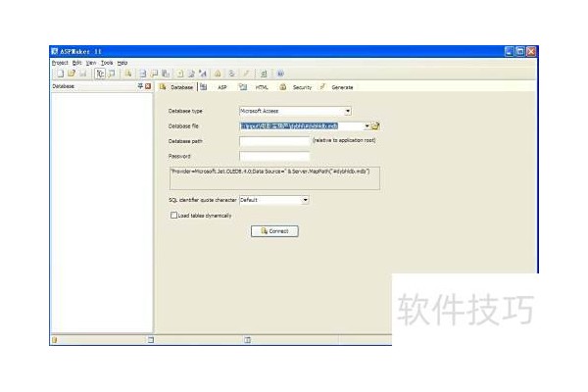Click the connection string text box
588x392 pixels.
[x=274, y=178]
